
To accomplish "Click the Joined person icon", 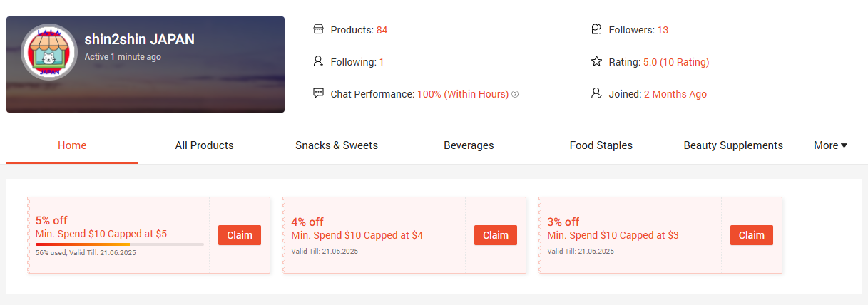I will coord(597,93).
